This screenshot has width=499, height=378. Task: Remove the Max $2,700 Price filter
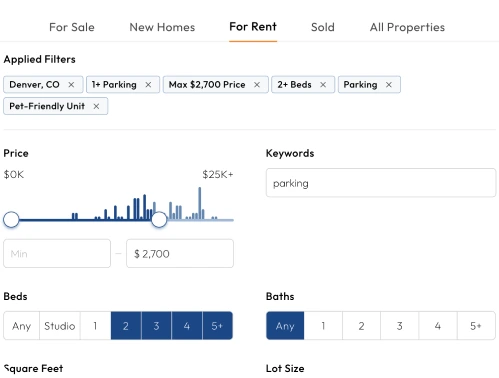pos(257,85)
